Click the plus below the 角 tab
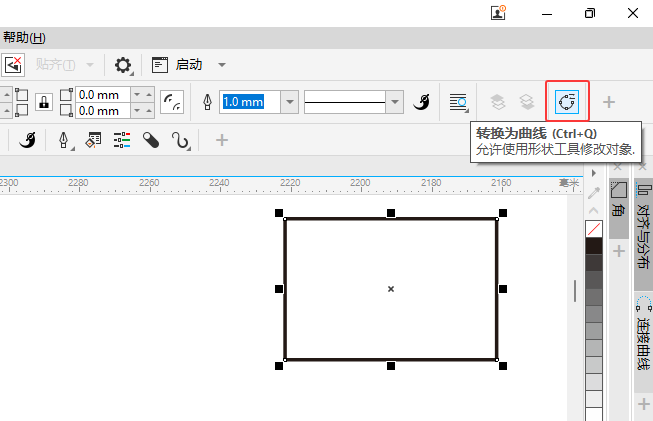 [x=619, y=251]
